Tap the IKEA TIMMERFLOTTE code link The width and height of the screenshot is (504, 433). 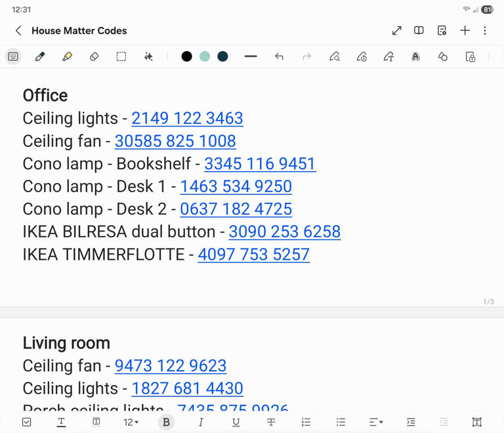click(x=253, y=255)
